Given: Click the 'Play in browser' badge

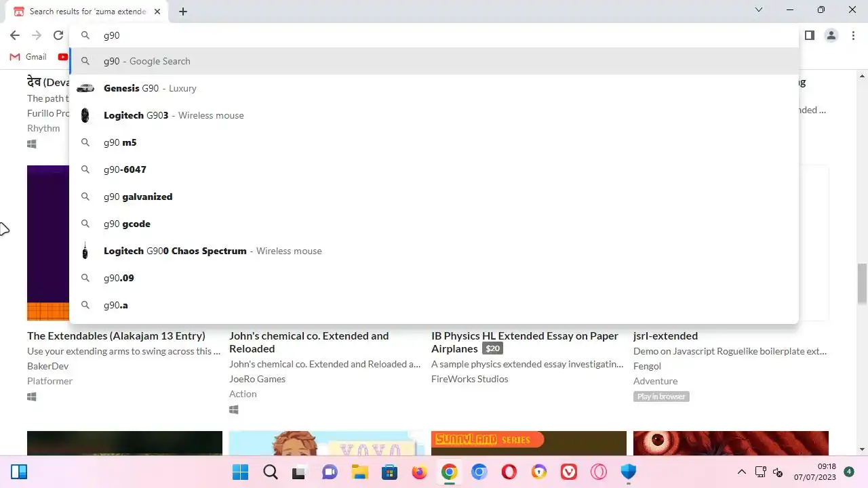Looking at the screenshot, I should [x=661, y=396].
